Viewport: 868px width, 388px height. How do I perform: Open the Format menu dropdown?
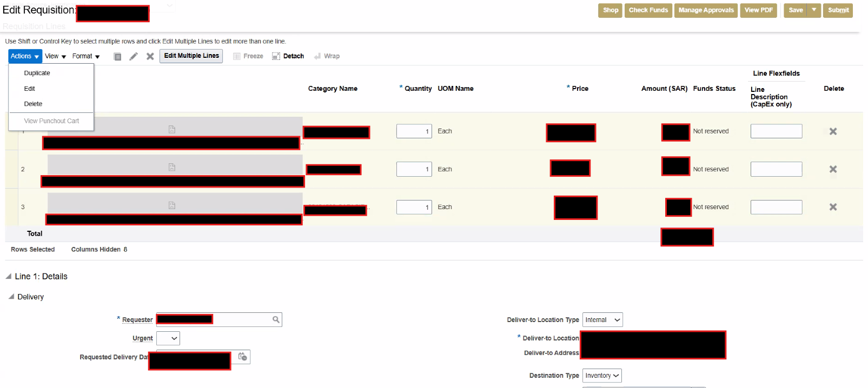click(x=86, y=56)
